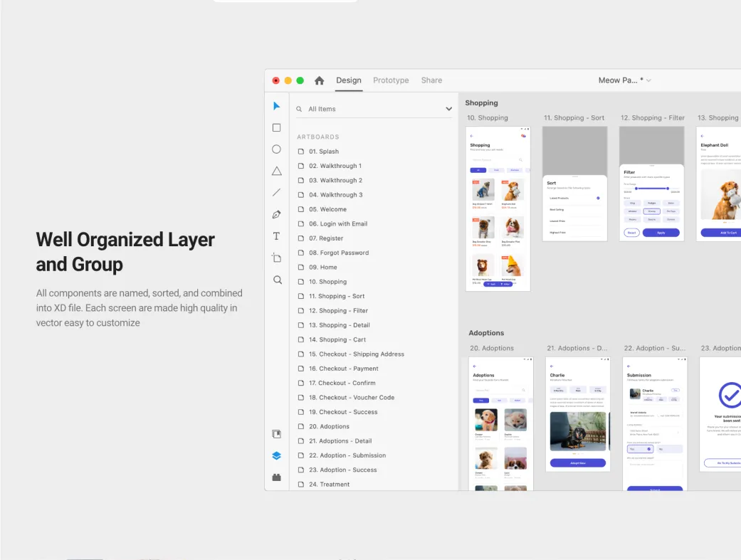Screen dimensions: 741x560
Task: Open the Plugins panel icon
Action: pyautogui.click(x=277, y=477)
